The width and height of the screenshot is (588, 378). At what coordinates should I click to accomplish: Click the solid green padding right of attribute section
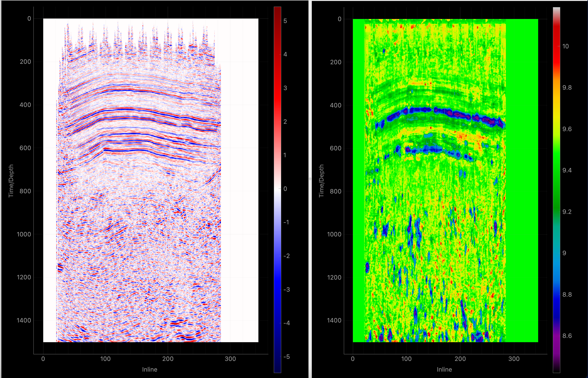522,181
